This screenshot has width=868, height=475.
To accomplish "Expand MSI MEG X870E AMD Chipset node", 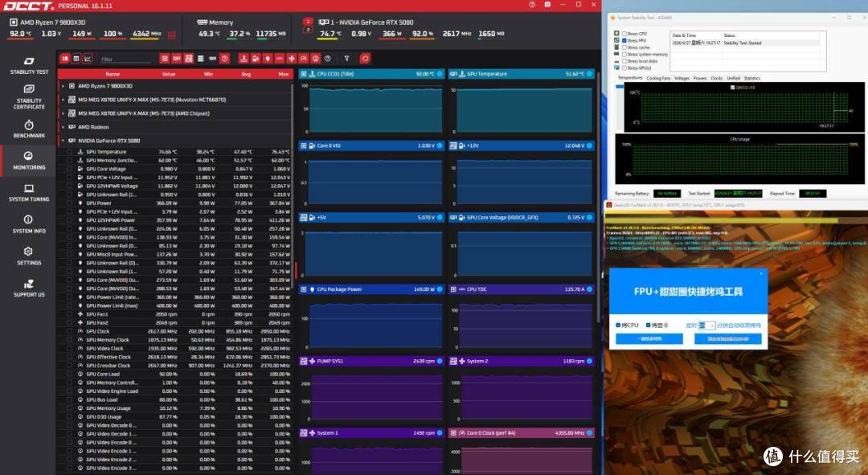I will 63,113.
